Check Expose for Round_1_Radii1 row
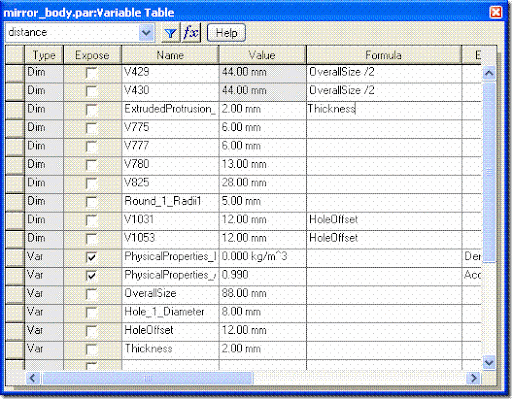Viewport: 512px width, 399px height. [x=91, y=201]
